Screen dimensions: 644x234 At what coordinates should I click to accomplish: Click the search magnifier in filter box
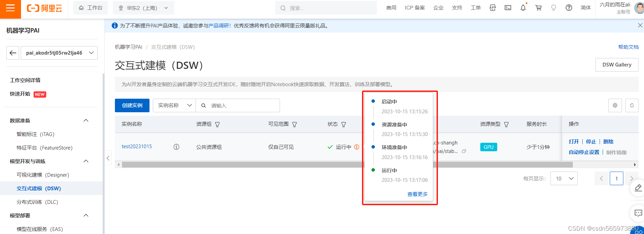click(x=203, y=105)
